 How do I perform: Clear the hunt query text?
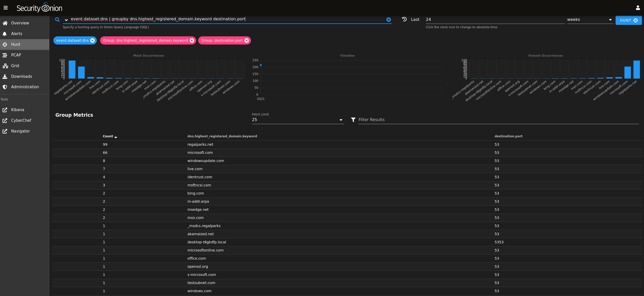point(389,20)
